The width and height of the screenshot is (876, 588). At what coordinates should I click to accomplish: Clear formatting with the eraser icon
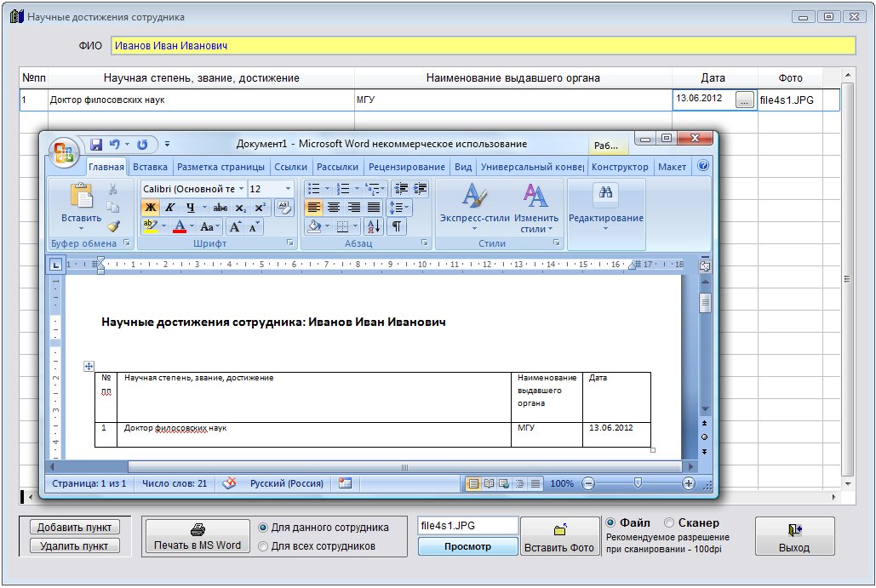click(284, 208)
